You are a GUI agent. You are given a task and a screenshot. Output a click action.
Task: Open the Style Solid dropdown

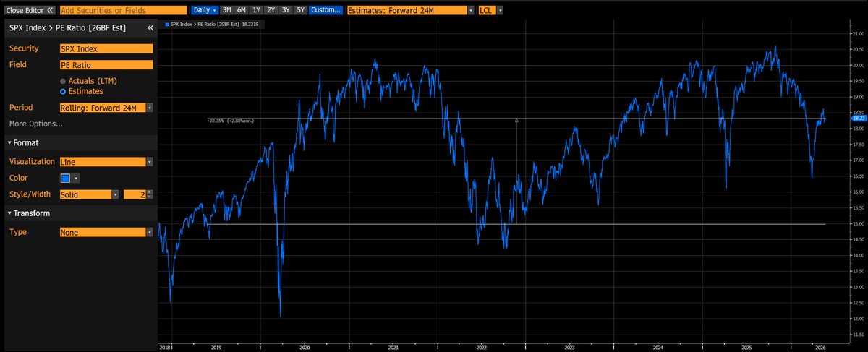coord(90,194)
